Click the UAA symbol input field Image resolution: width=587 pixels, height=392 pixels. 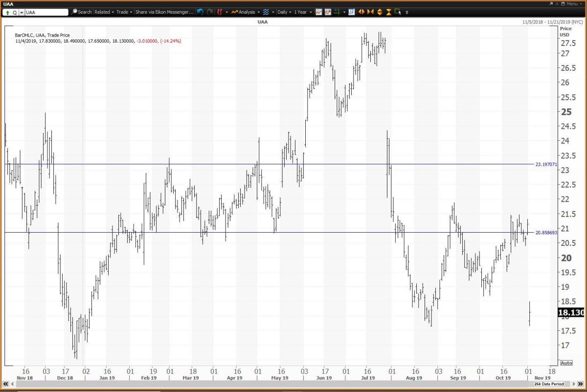coord(46,12)
